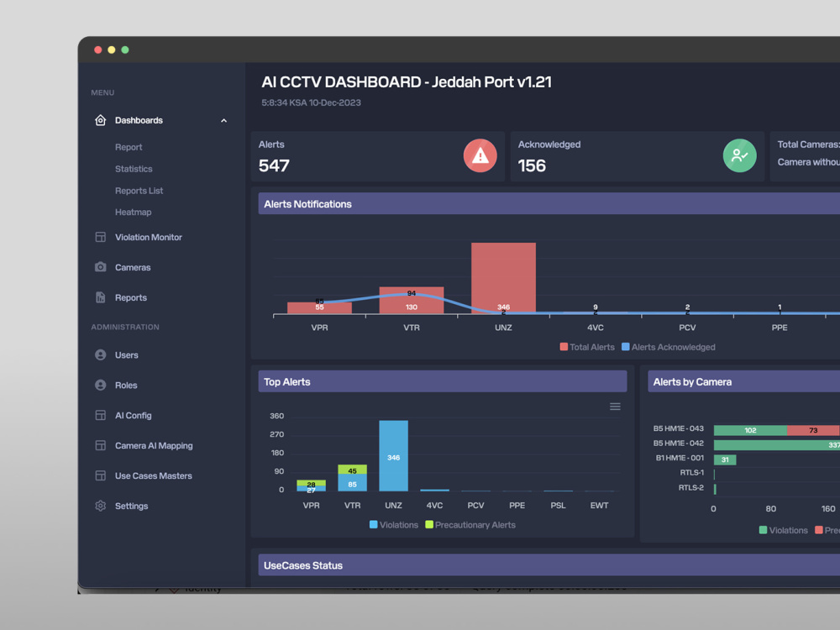Viewport: 840px width, 630px height.
Task: Toggle Total Alerts legend entry
Action: click(587, 347)
